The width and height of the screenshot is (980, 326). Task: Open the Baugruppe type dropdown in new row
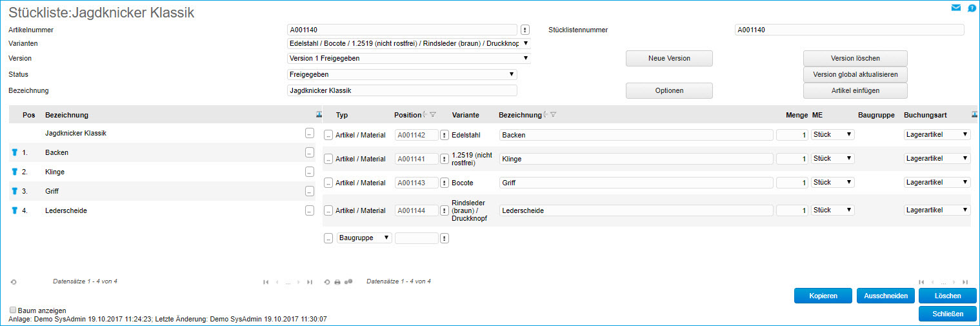(364, 238)
